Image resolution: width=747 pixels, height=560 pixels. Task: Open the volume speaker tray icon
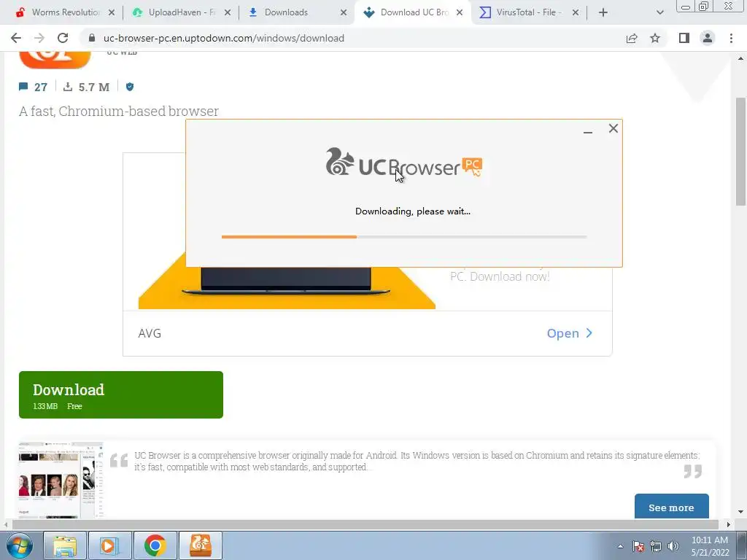[x=673, y=546]
